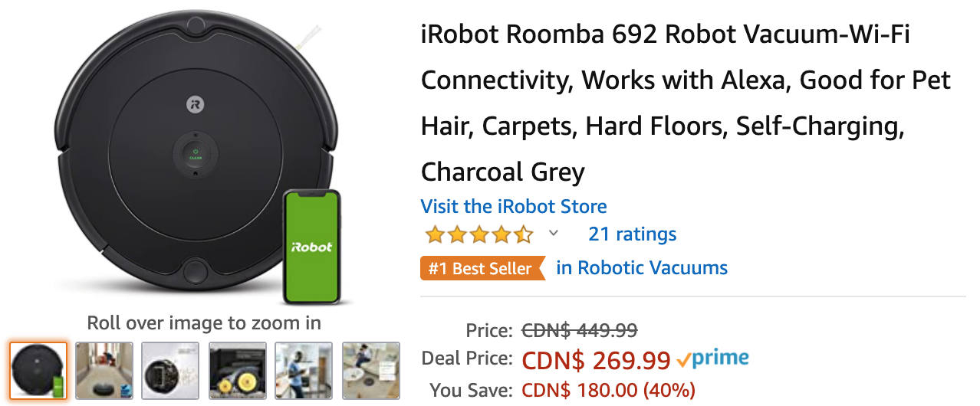Click the 4.5 star rating icons
980x406 pixels.
coord(478,234)
